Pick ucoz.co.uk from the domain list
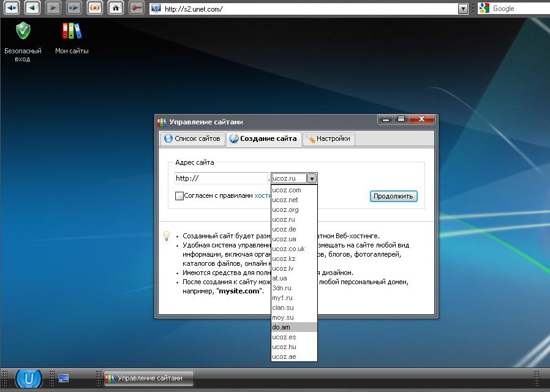 pyautogui.click(x=288, y=249)
